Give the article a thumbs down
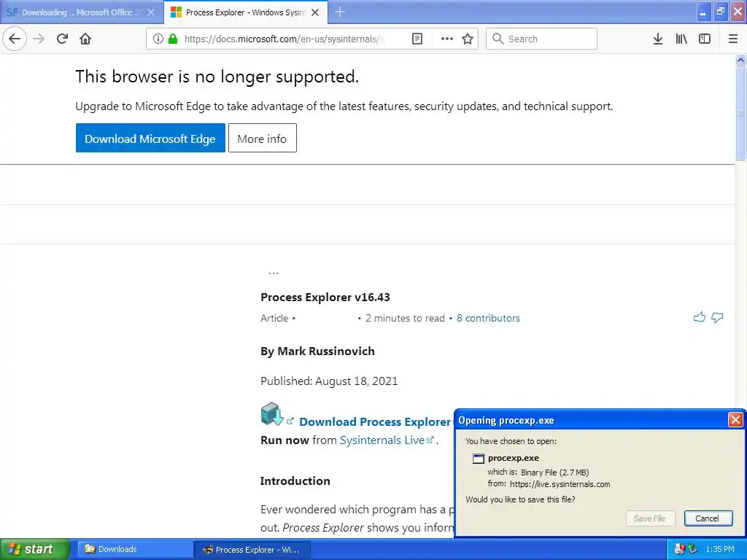This screenshot has width=747, height=560. click(717, 317)
